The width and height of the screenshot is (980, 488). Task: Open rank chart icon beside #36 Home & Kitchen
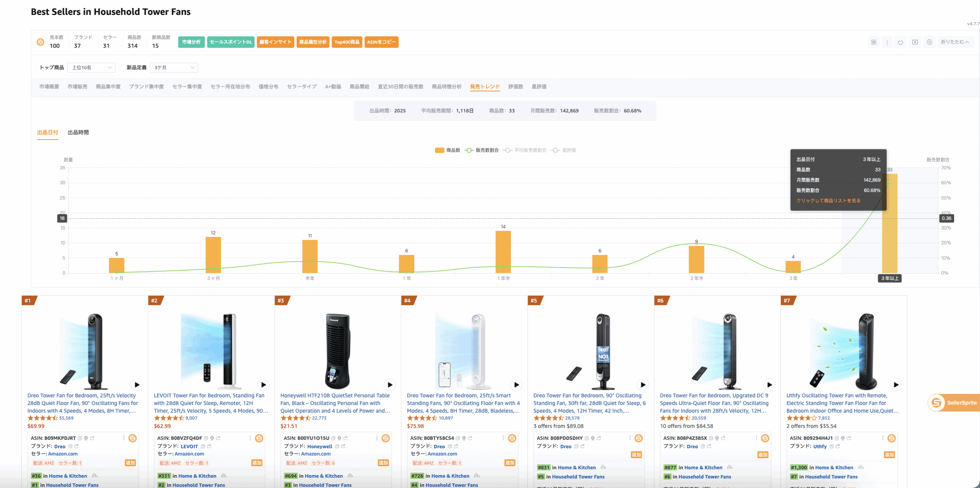pos(95,476)
